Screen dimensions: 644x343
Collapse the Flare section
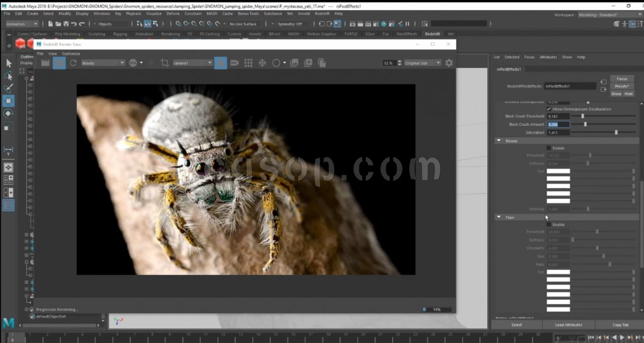pyautogui.click(x=499, y=217)
